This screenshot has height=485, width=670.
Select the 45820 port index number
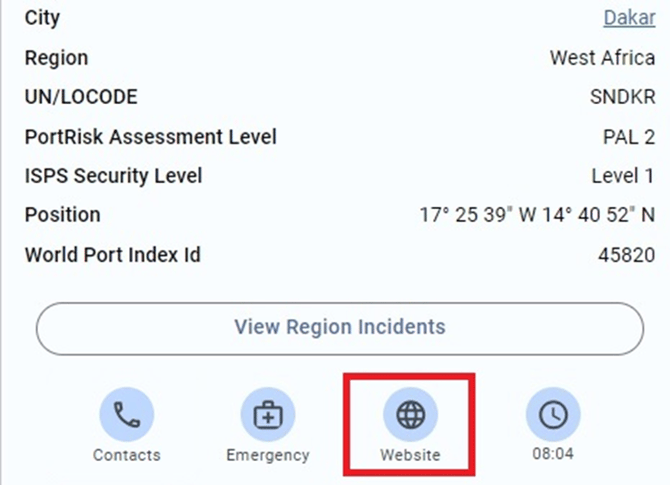point(626,255)
